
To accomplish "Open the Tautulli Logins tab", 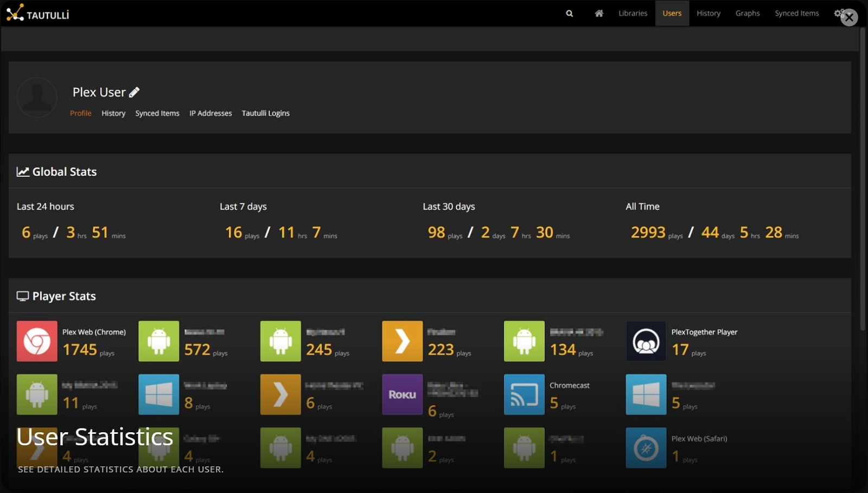I will (x=266, y=113).
